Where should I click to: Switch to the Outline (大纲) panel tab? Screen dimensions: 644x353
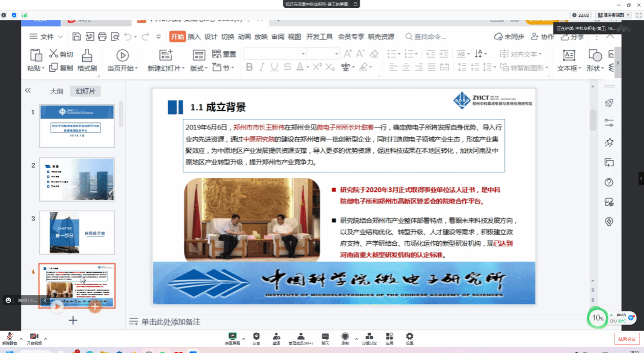tap(56, 91)
